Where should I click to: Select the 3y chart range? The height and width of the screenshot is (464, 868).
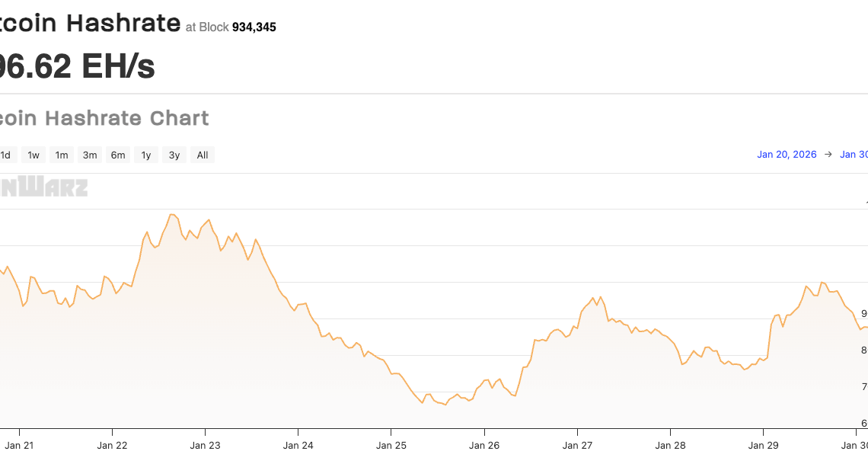pyautogui.click(x=174, y=155)
